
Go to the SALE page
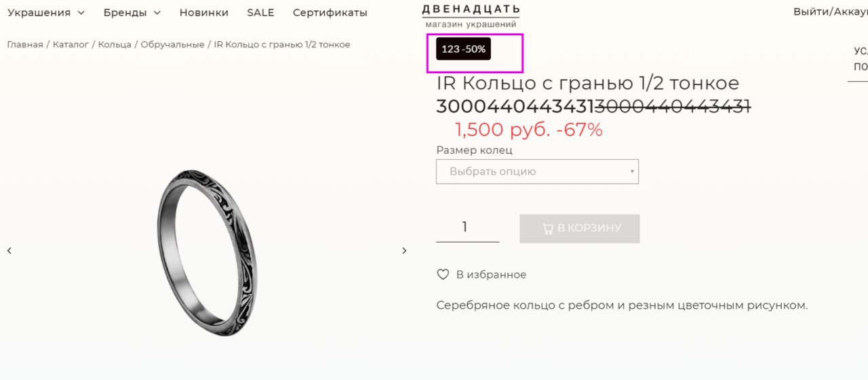point(260,13)
